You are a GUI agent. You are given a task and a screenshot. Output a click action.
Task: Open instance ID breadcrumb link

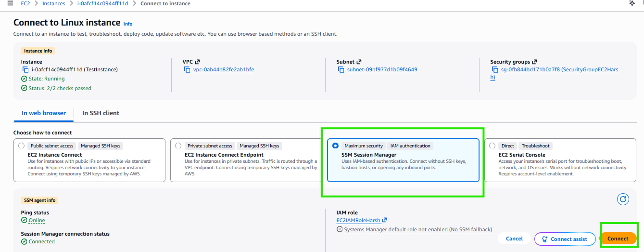(102, 3)
